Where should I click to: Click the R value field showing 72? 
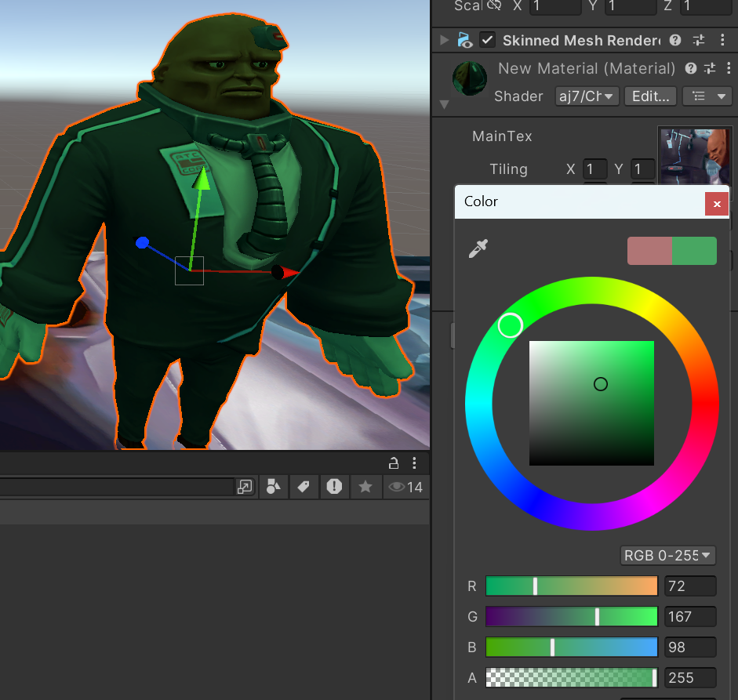click(690, 586)
